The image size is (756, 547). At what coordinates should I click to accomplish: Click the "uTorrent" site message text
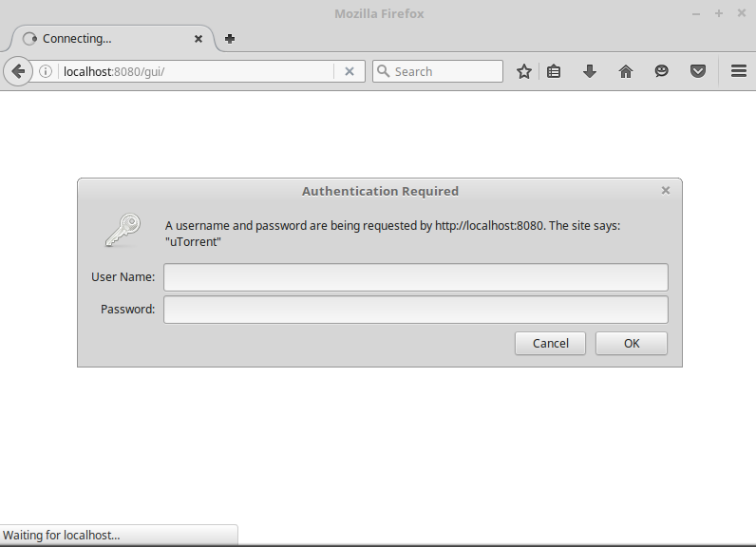click(193, 242)
